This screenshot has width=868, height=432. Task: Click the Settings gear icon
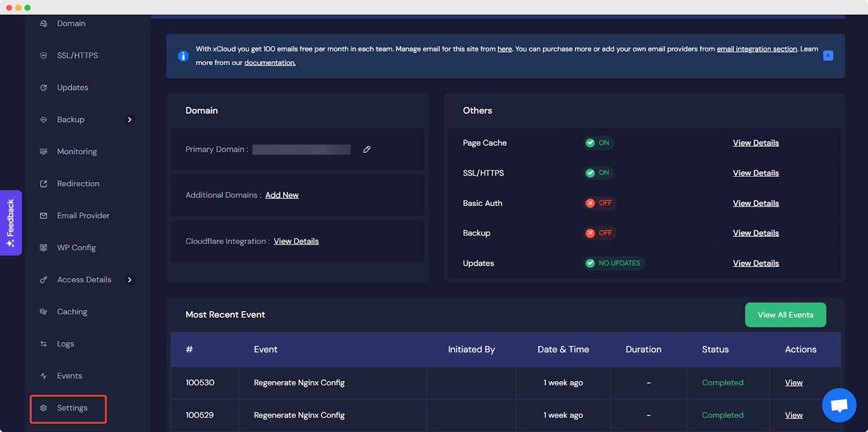(x=43, y=408)
